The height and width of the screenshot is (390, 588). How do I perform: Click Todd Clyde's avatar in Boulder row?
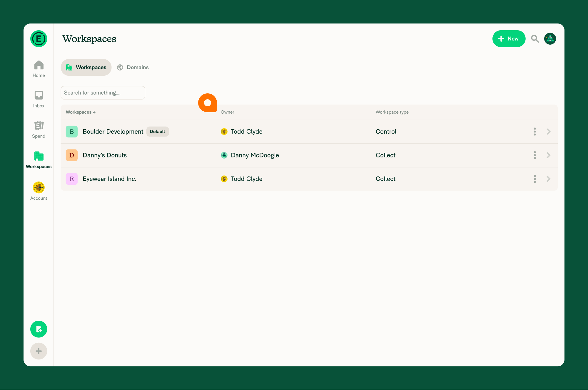(224, 132)
